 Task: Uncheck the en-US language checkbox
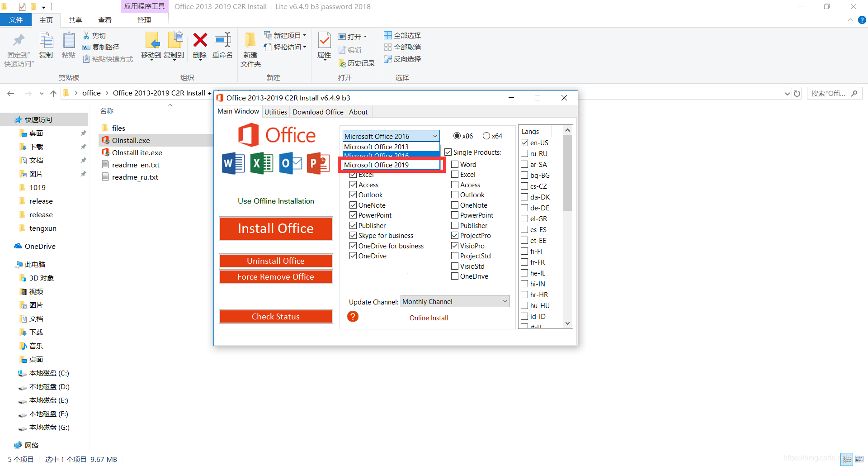[524, 143]
